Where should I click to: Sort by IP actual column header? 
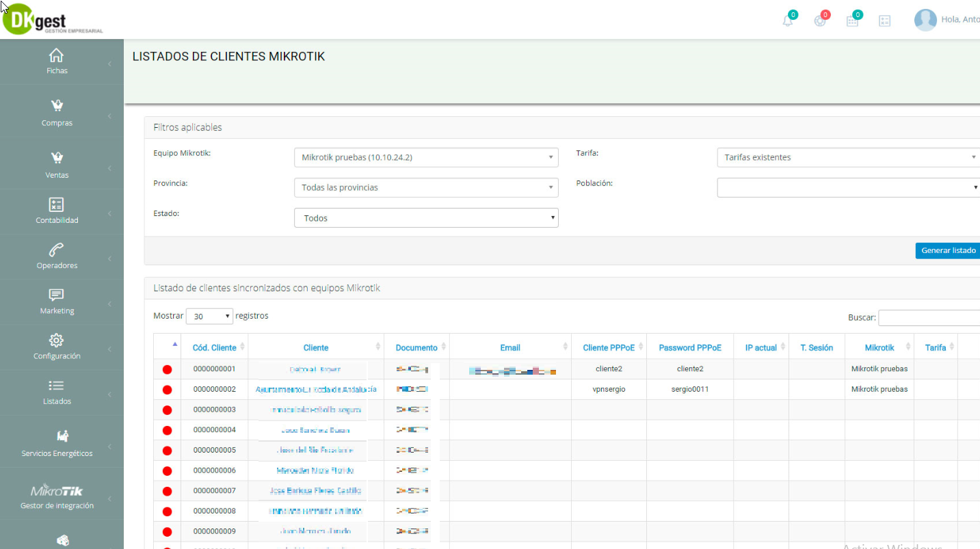[x=761, y=347]
